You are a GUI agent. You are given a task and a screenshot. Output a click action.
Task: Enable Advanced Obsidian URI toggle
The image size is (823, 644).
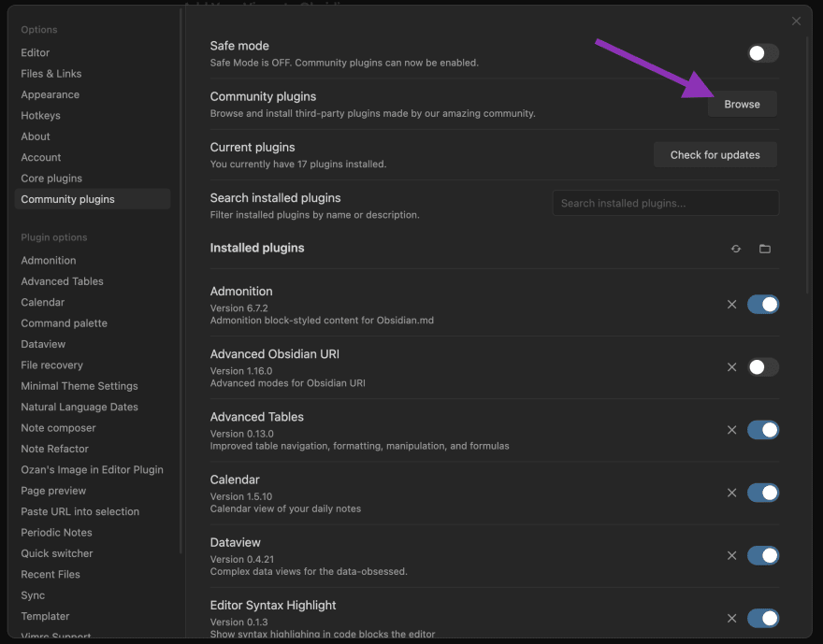[x=763, y=367]
